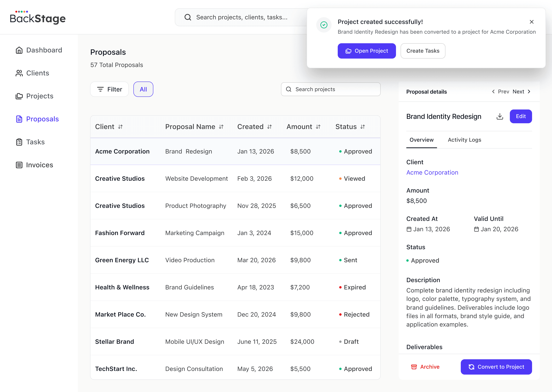Go to Prev proposal details
Image resolution: width=552 pixels, height=392 pixels.
[x=500, y=92]
